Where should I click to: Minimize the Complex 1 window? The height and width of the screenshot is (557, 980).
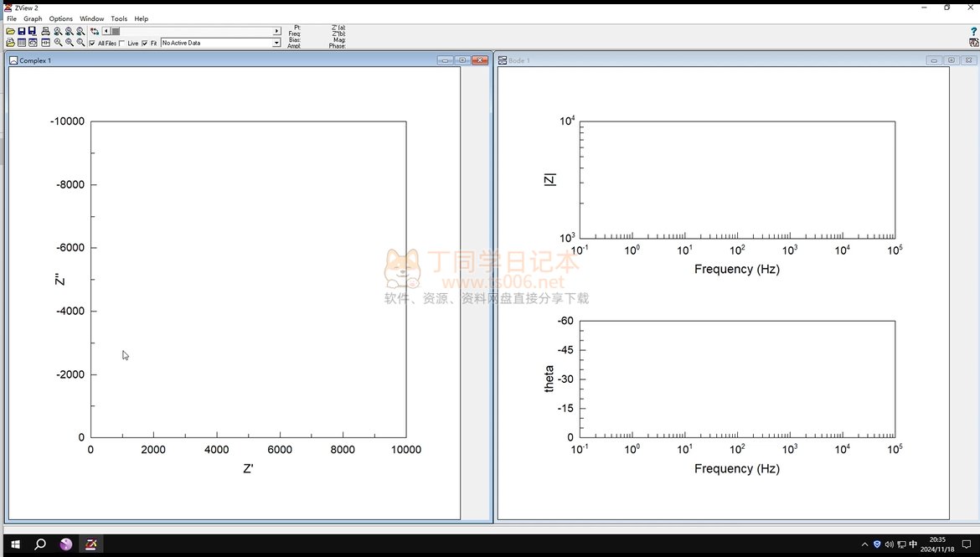[x=445, y=60]
